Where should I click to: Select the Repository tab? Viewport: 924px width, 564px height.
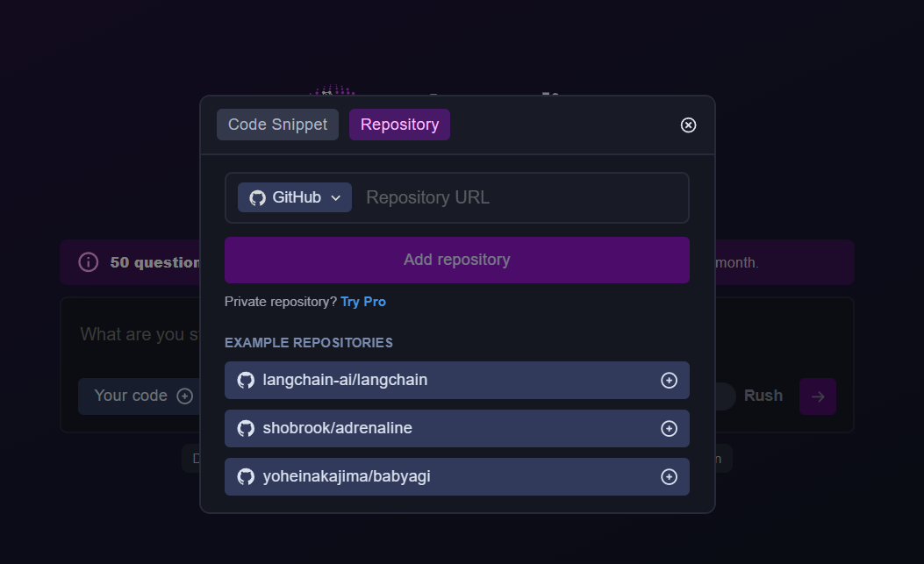(399, 125)
